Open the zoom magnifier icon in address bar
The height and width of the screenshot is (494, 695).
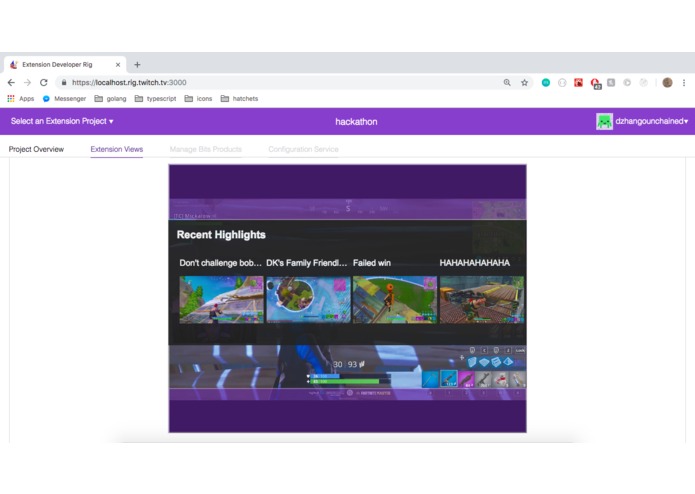[507, 82]
